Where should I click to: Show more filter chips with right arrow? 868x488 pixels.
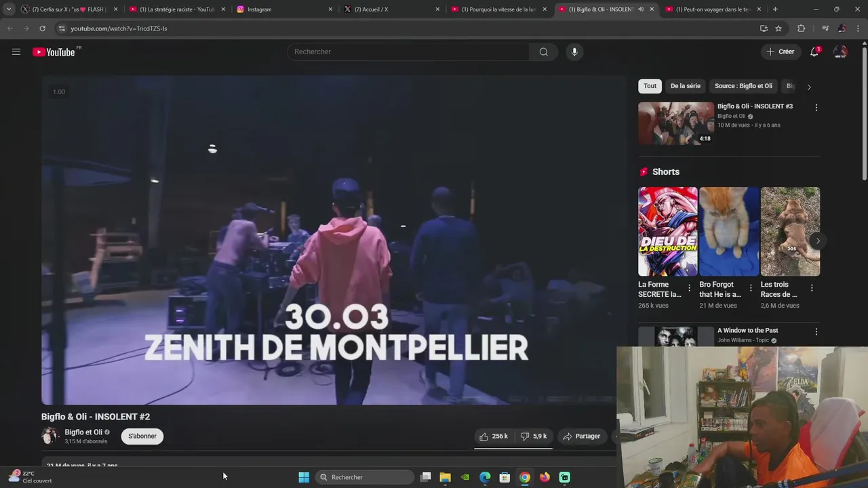point(808,87)
